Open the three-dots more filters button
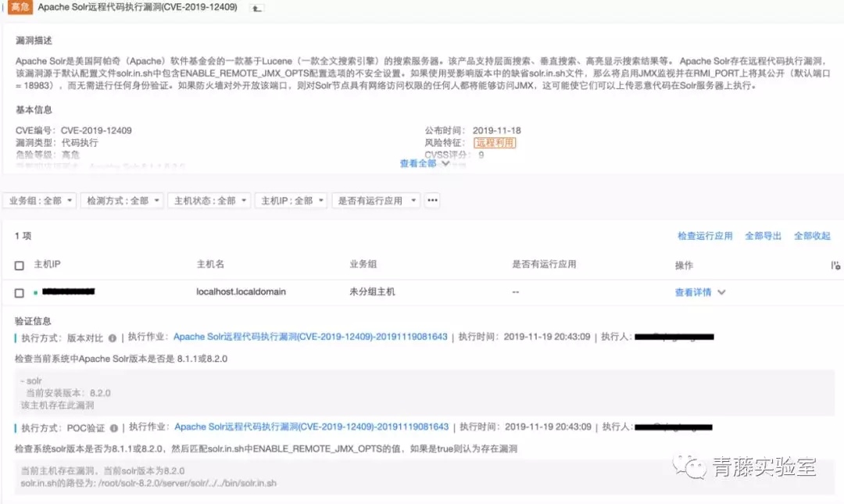This screenshot has height=504, width=844. pyautogui.click(x=432, y=200)
